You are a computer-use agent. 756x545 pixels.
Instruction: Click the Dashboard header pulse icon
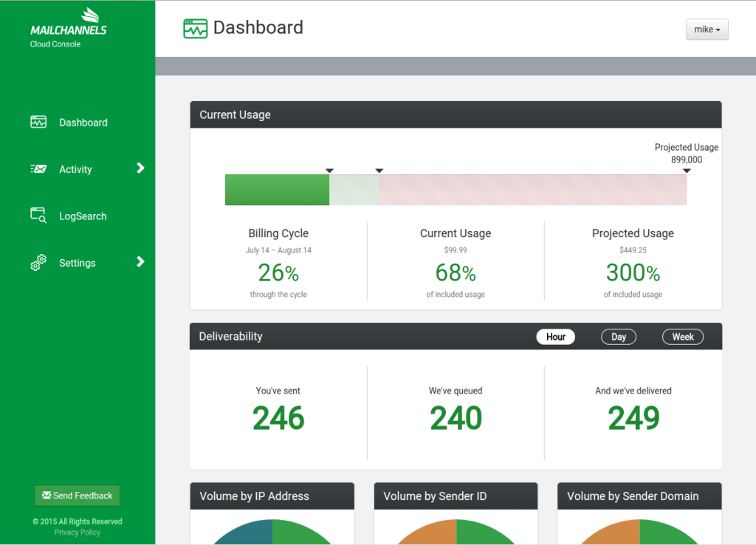(x=195, y=29)
